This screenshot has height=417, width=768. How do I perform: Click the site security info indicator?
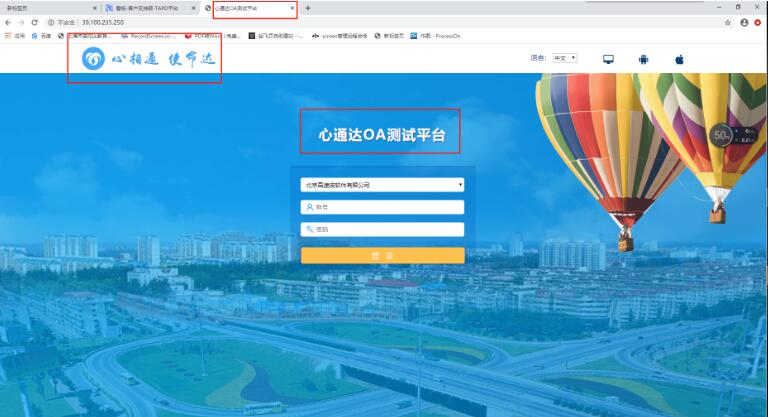[61, 23]
